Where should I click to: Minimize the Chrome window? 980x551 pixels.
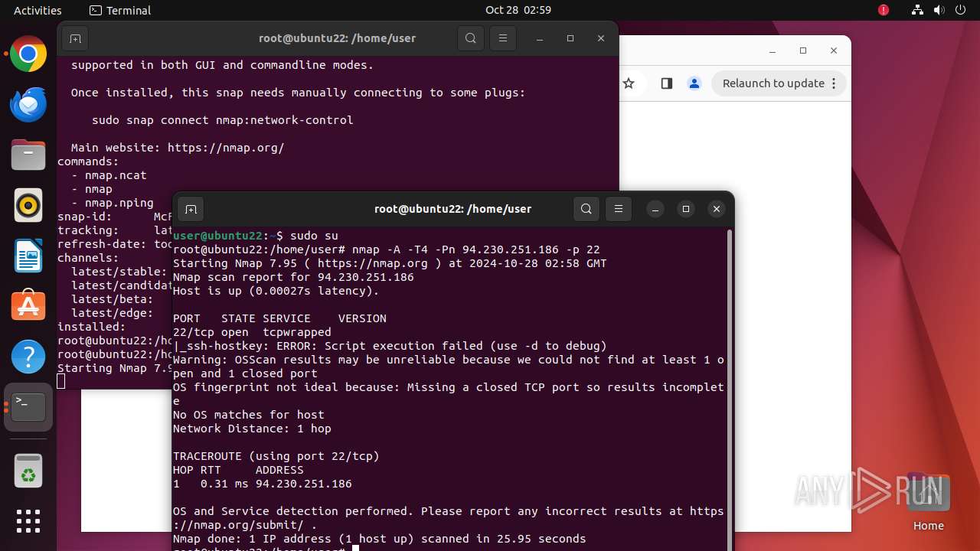pyautogui.click(x=773, y=51)
